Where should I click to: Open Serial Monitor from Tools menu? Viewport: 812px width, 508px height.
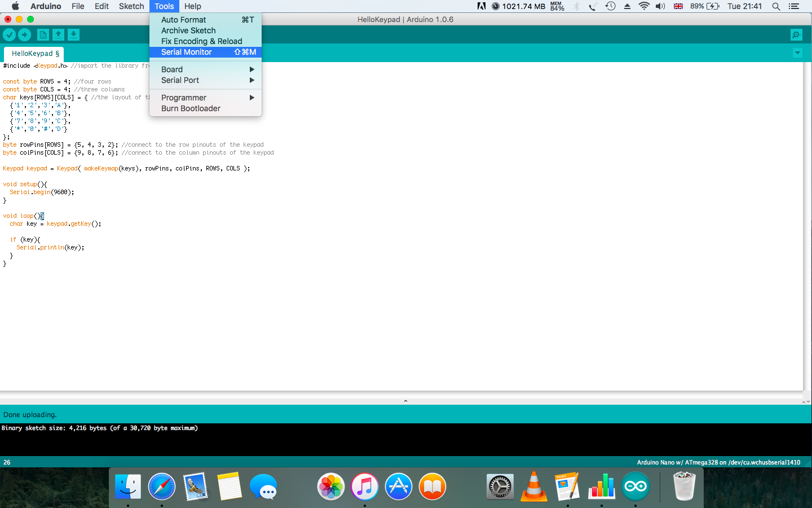pos(205,52)
